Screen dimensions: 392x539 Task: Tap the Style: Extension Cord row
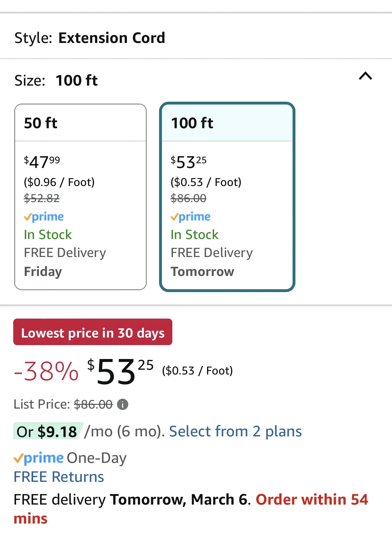coord(196,38)
